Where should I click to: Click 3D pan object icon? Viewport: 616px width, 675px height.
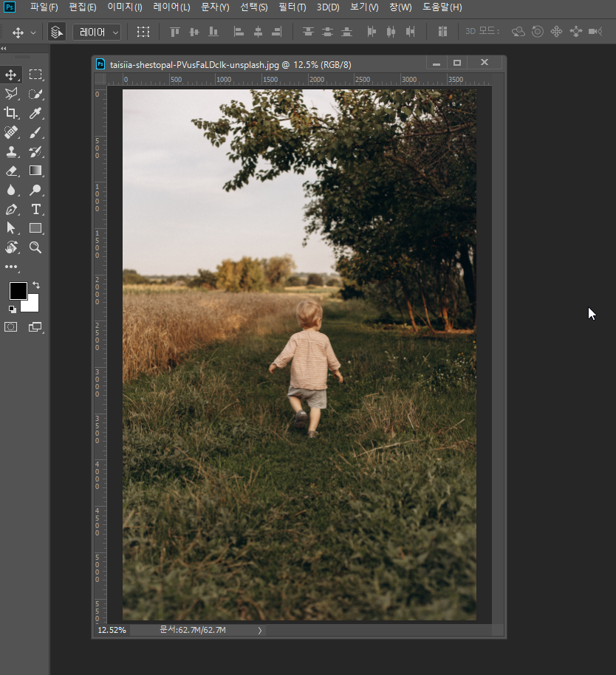click(x=556, y=32)
